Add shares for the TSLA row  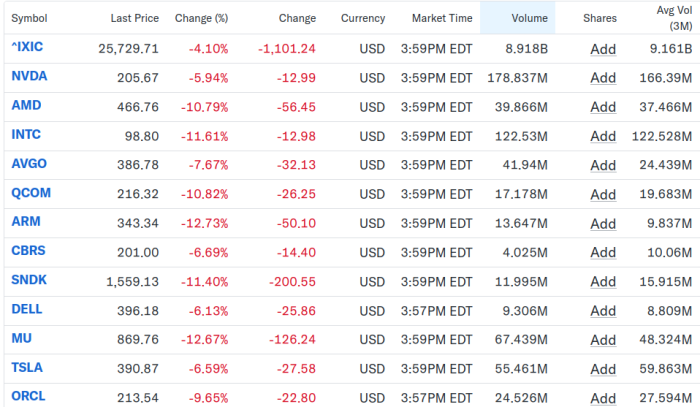603,369
